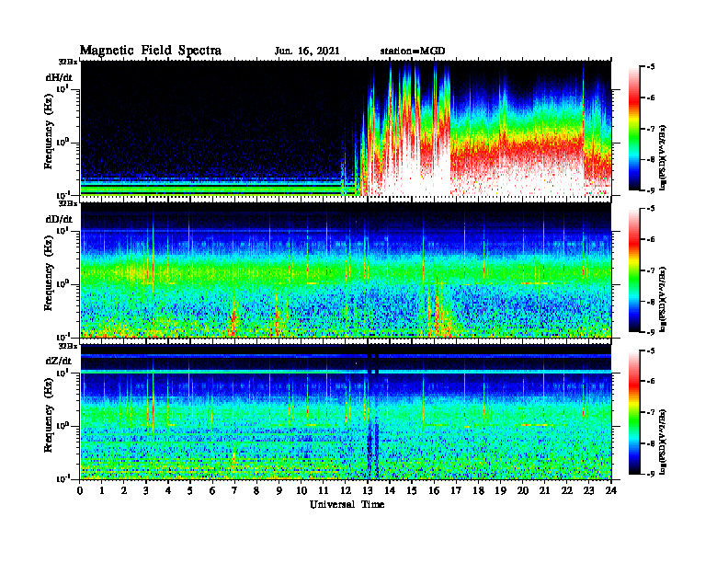Click the "Universal Time" axis label

click(347, 504)
